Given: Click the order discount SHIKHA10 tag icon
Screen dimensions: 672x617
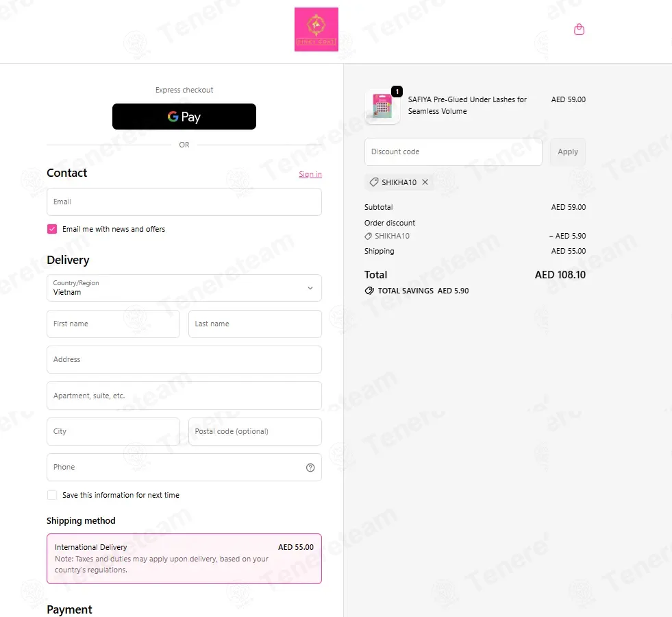Looking at the screenshot, I should pyautogui.click(x=368, y=237).
